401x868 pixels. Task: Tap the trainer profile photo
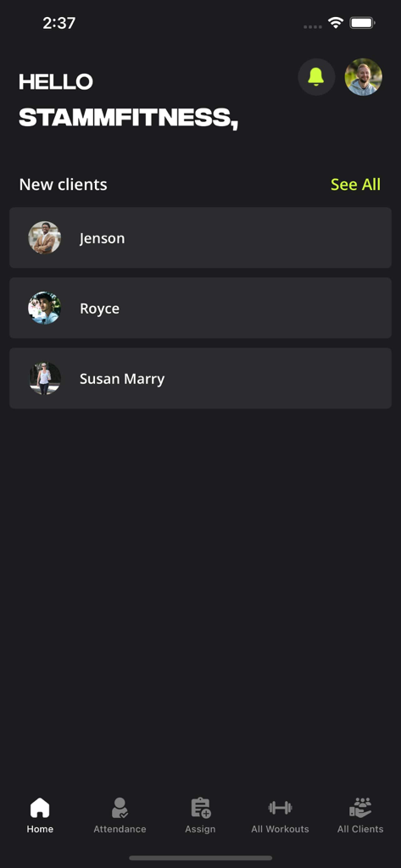(364, 77)
